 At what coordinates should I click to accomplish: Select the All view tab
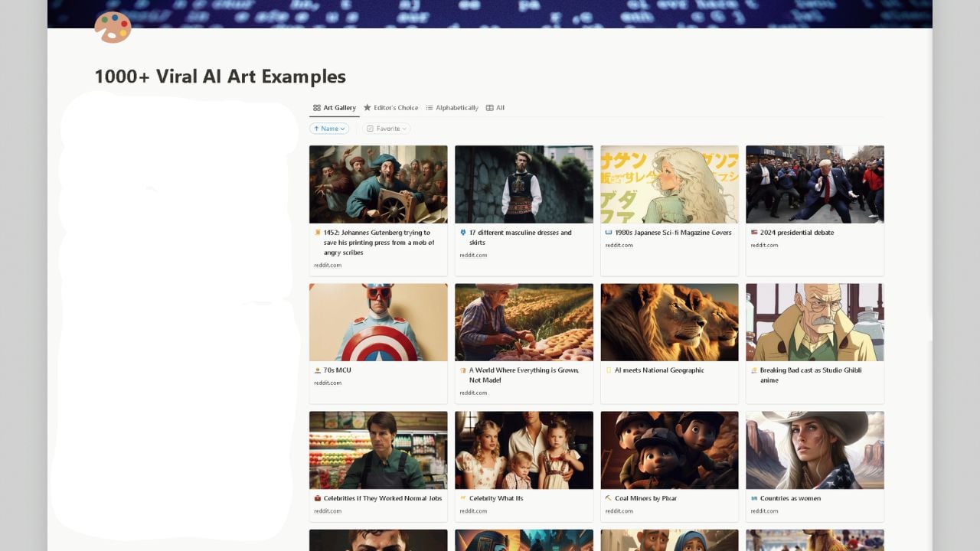(495, 108)
